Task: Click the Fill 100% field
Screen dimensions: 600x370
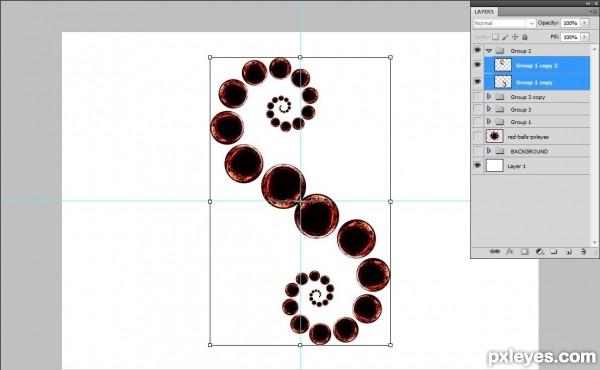Action: [570, 37]
